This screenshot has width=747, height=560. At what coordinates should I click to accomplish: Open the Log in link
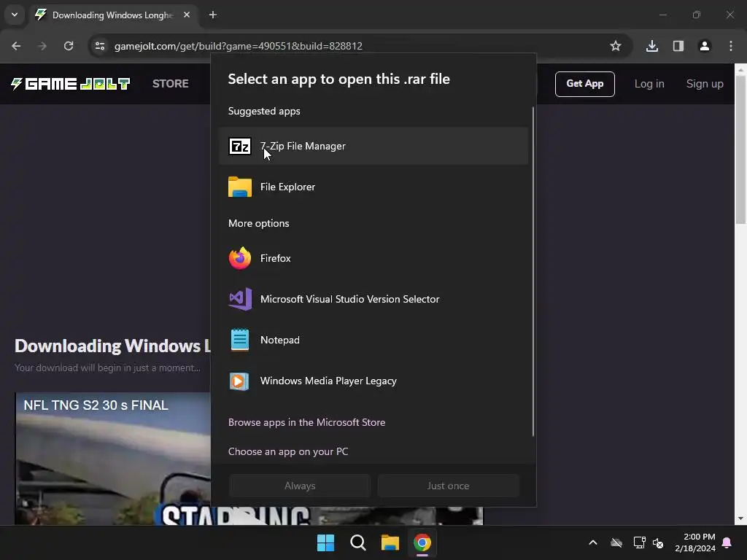649,84
